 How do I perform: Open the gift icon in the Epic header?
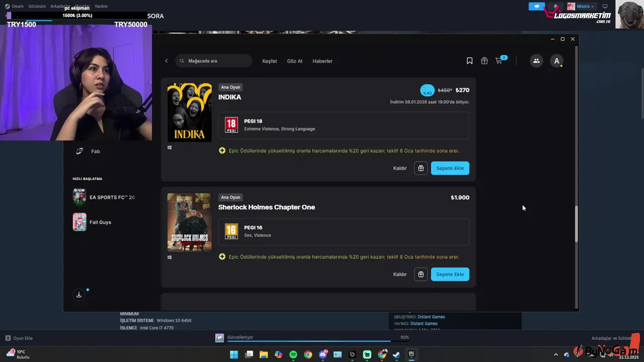pyautogui.click(x=484, y=61)
